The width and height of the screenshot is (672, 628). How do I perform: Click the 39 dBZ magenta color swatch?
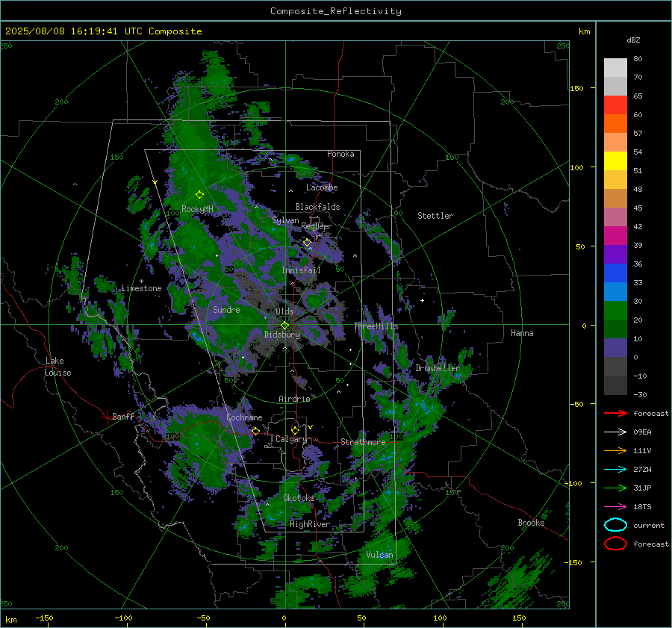click(x=615, y=235)
